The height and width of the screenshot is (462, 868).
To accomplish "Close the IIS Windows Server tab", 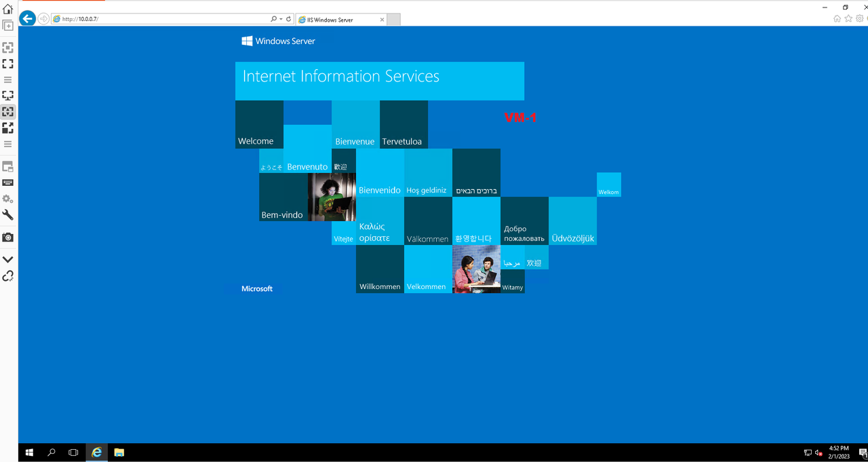I will pos(382,20).
